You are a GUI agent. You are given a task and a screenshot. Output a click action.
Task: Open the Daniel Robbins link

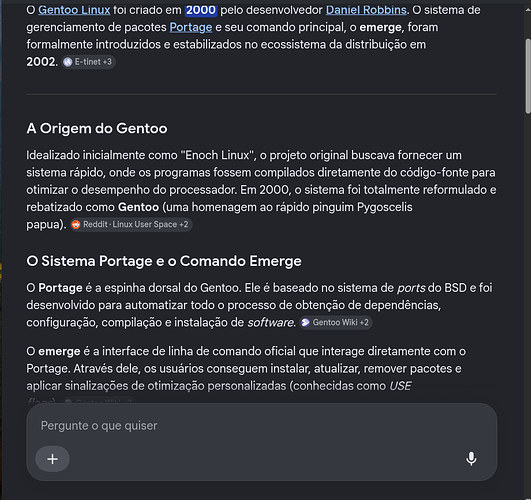[366, 10]
